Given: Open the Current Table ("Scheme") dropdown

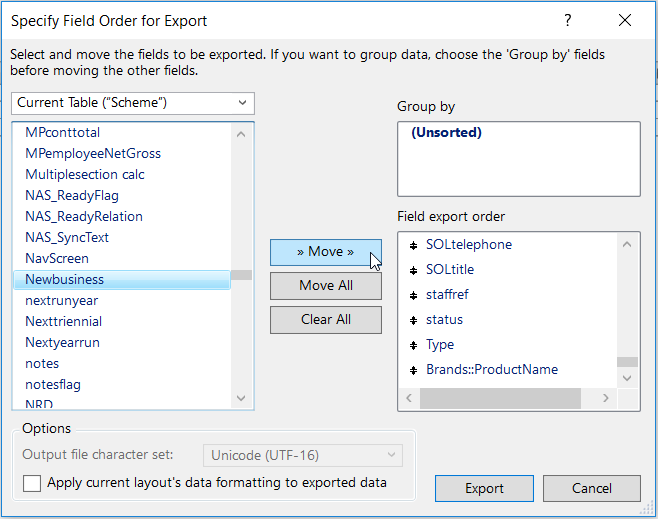Looking at the screenshot, I should [133, 103].
